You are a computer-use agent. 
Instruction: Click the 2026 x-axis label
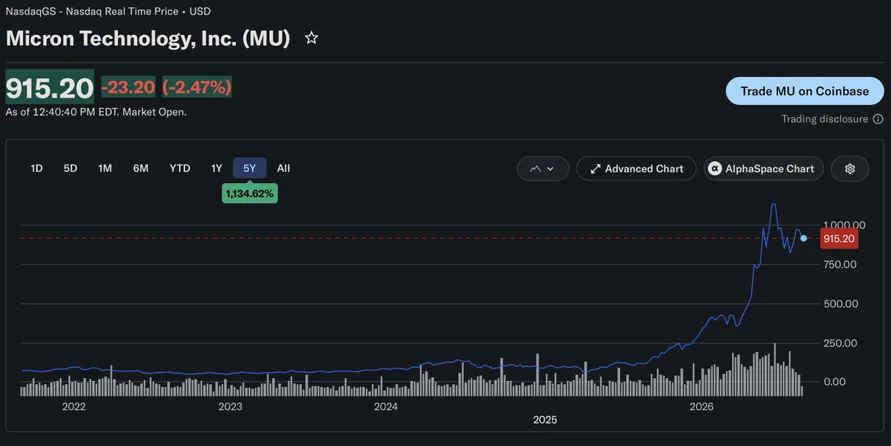coord(701,406)
